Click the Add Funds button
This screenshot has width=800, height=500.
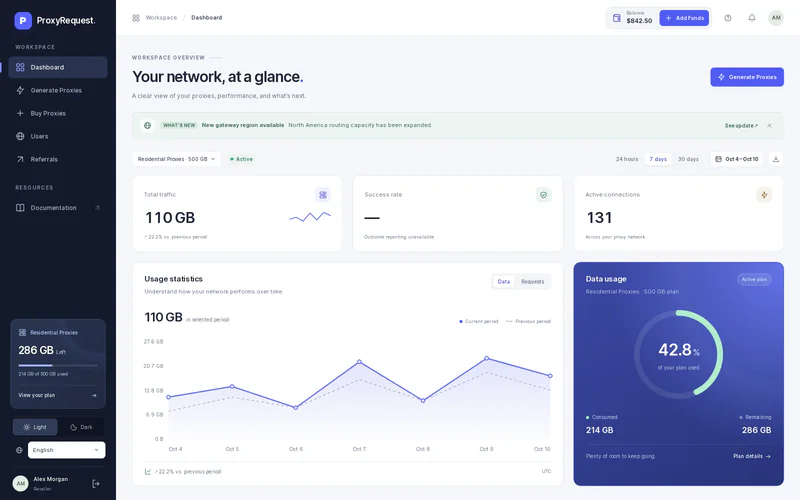[684, 18]
